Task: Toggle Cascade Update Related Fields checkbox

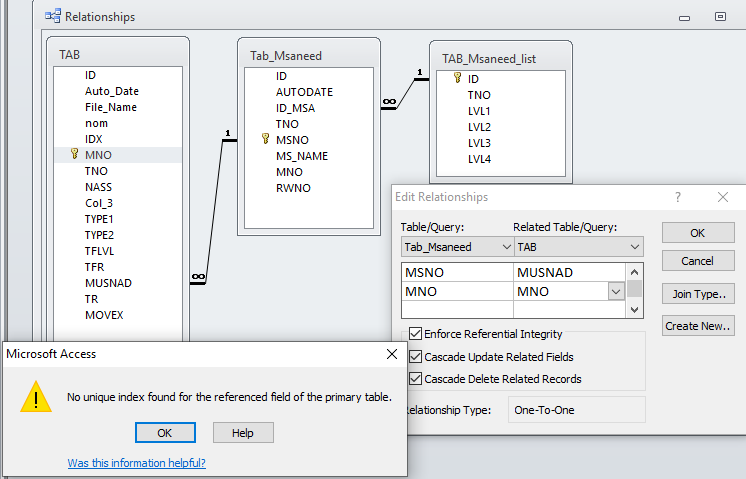Action: pos(415,356)
